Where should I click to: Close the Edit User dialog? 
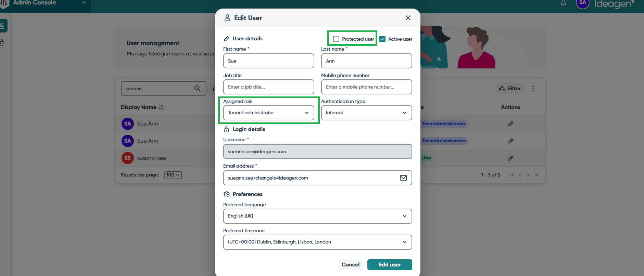pyautogui.click(x=408, y=18)
